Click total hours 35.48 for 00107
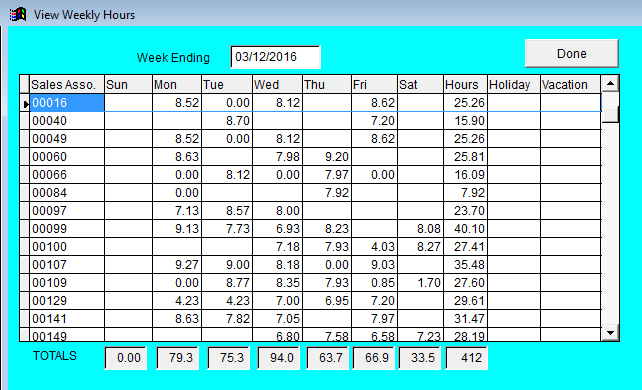Screen dimensions: 642x390 click(466, 265)
